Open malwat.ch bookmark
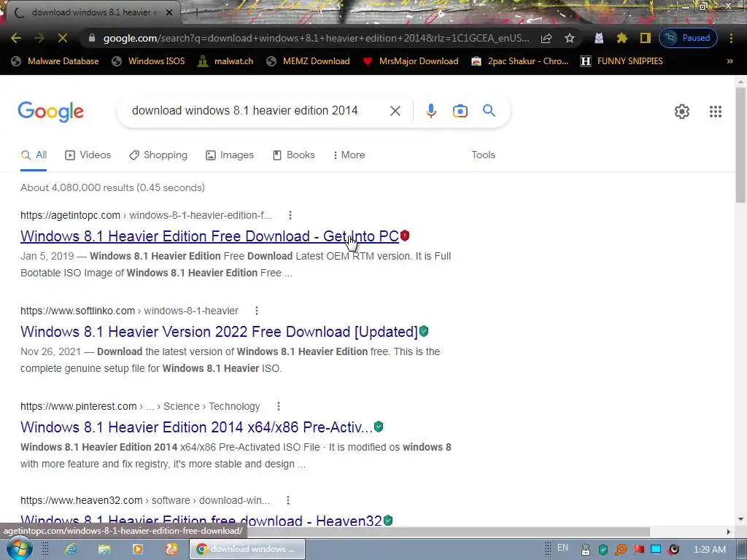This screenshot has width=747, height=560. coord(225,61)
